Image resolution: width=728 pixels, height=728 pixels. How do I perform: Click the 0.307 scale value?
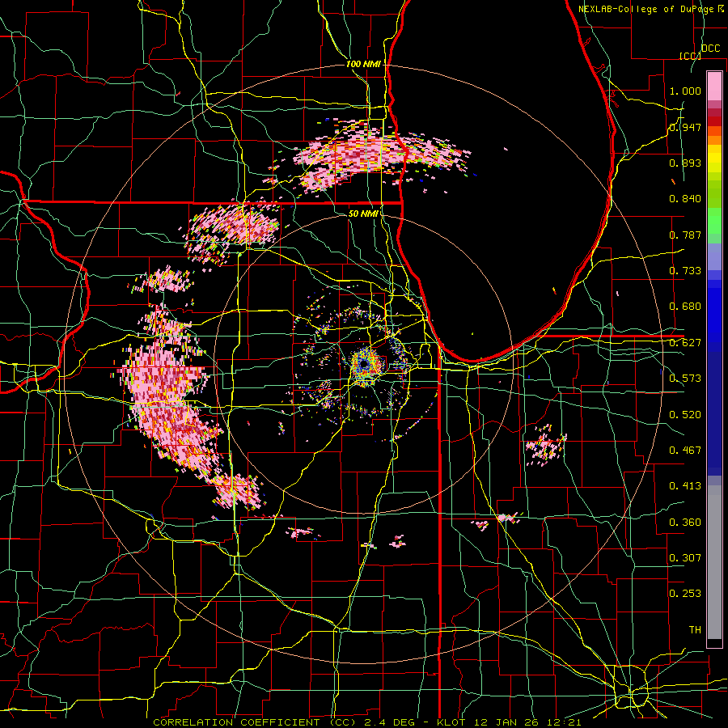685,558
